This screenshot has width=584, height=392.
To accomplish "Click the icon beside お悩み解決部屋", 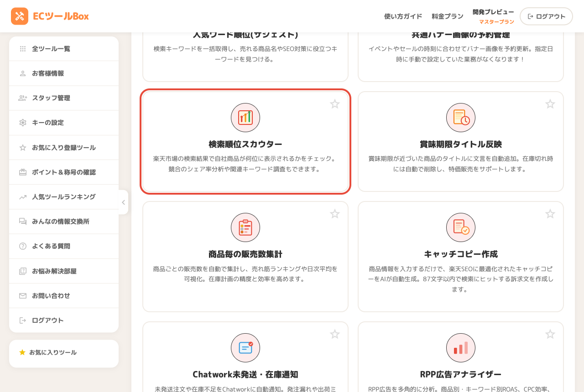I will 23,271.
